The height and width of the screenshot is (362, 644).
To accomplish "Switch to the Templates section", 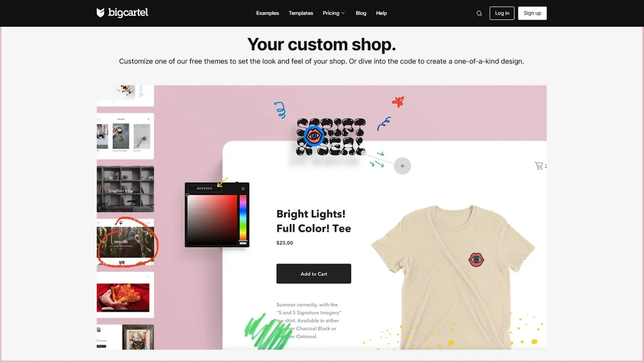I will pyautogui.click(x=301, y=13).
